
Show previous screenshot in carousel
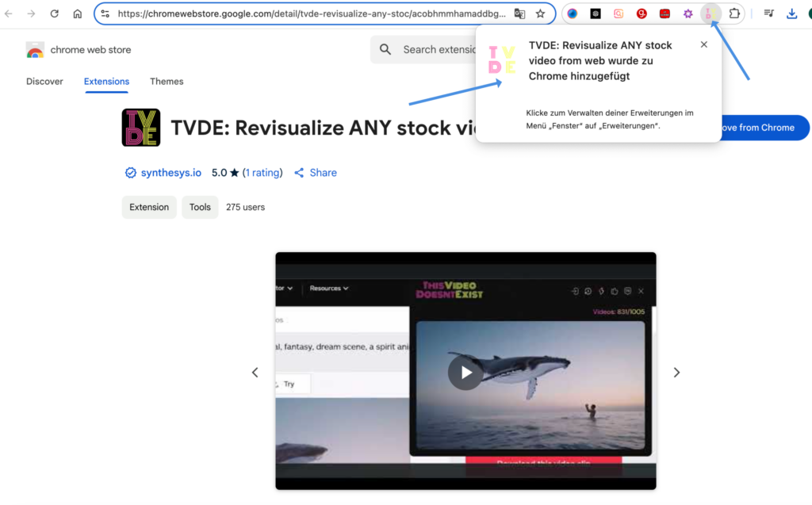point(255,373)
